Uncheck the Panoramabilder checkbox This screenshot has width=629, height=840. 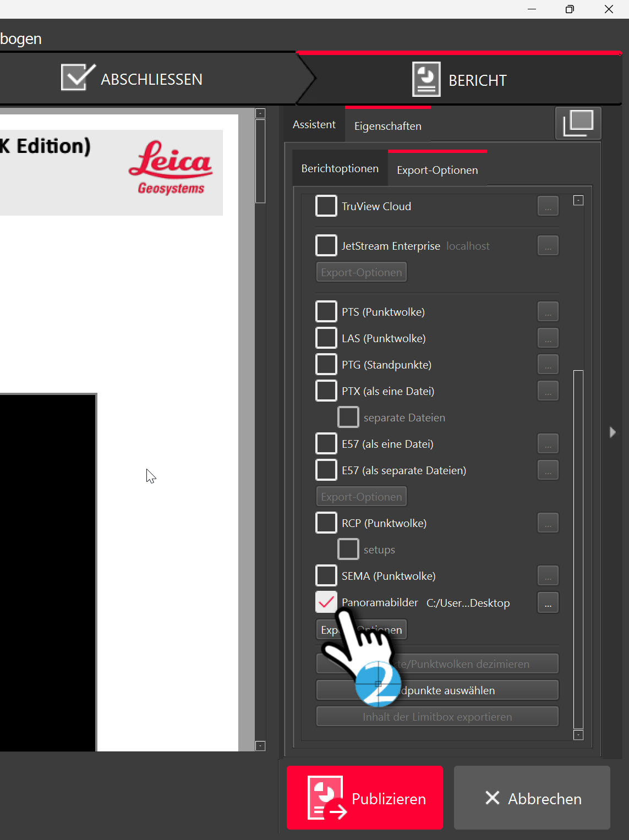tap(326, 602)
